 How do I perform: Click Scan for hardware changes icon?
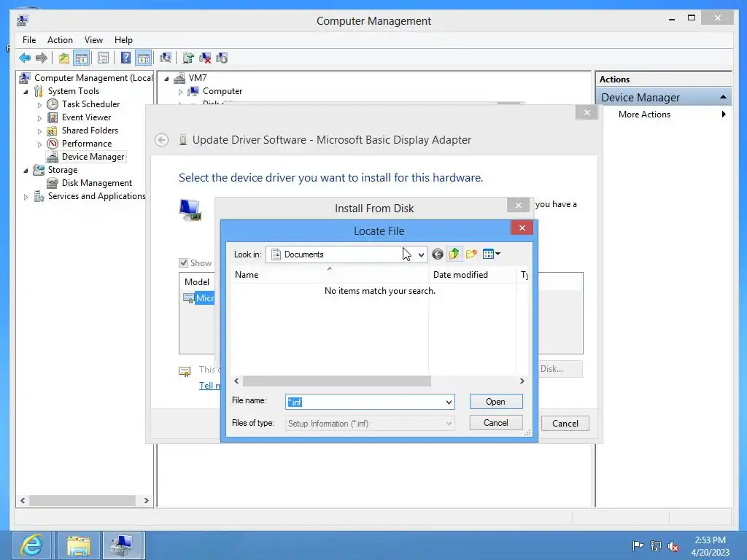click(x=166, y=58)
